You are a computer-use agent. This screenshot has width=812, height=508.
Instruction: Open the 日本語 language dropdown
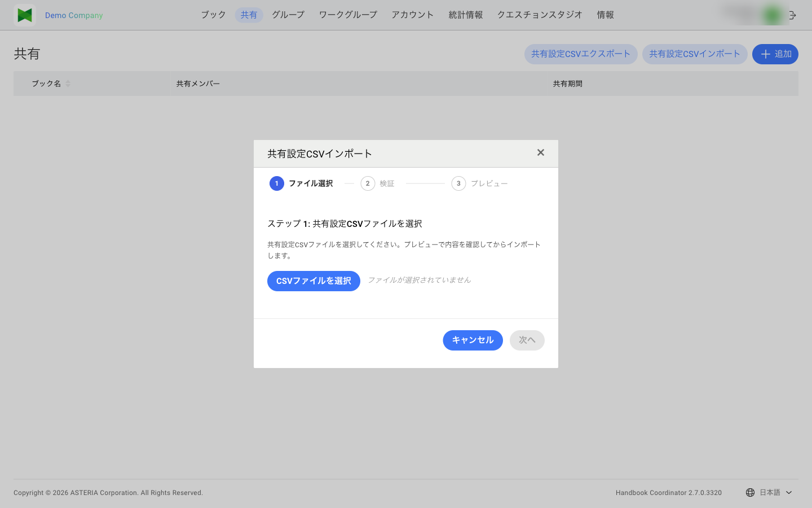pyautogui.click(x=770, y=493)
